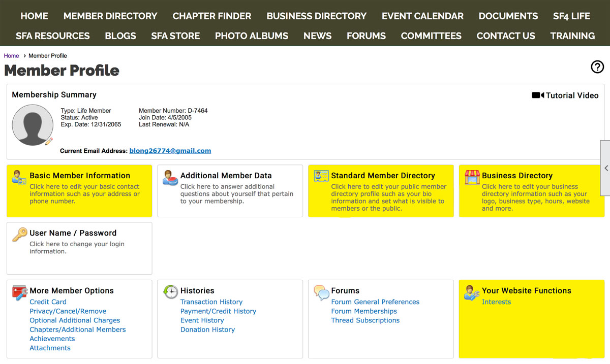Screen dimensions: 610x364
Task: Open SFA RESOURCES in the navigation
Action: pyautogui.click(x=53, y=36)
